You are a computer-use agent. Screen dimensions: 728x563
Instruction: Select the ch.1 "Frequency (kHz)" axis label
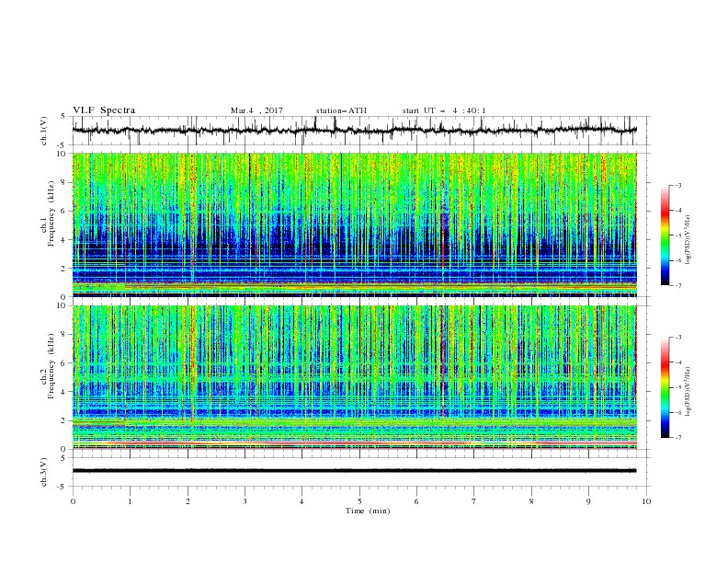(51, 213)
